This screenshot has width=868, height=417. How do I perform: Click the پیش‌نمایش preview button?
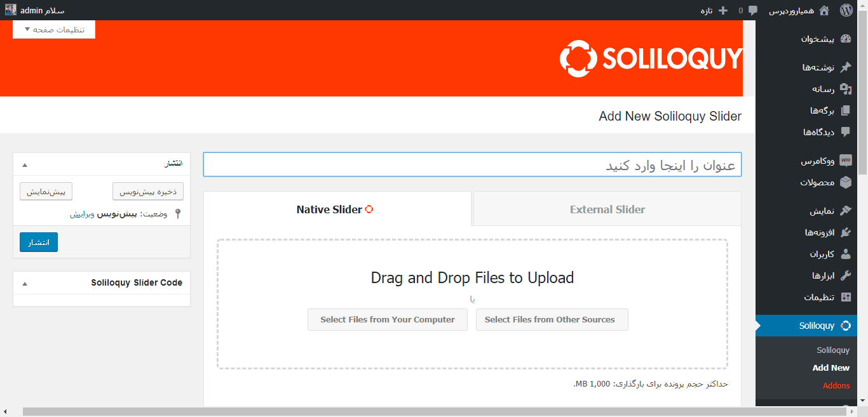coord(46,191)
